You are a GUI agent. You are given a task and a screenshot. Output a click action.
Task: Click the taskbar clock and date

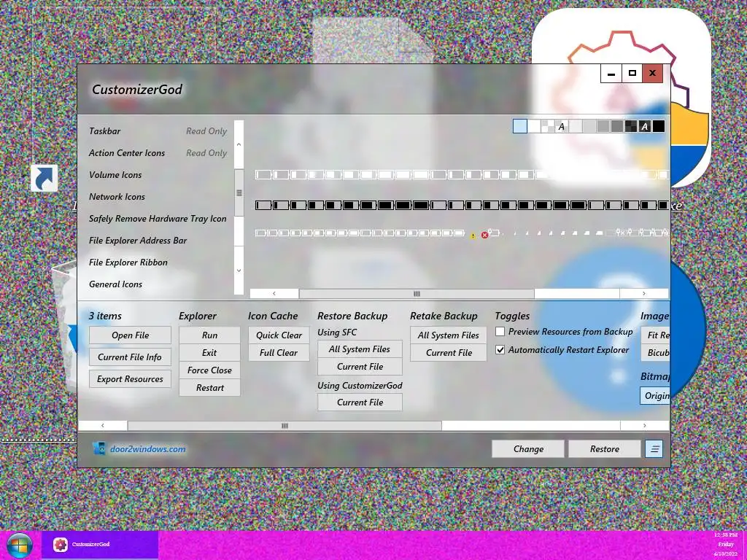click(x=725, y=544)
